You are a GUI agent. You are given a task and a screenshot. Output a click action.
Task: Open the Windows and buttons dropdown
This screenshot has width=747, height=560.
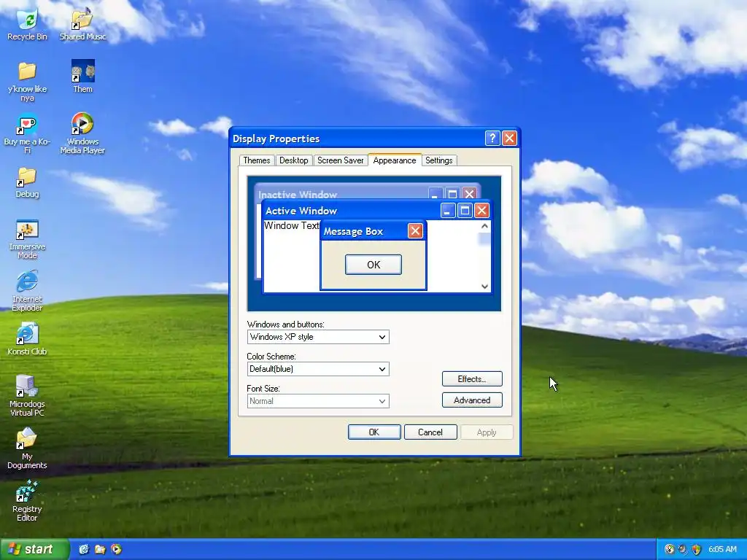pos(318,337)
